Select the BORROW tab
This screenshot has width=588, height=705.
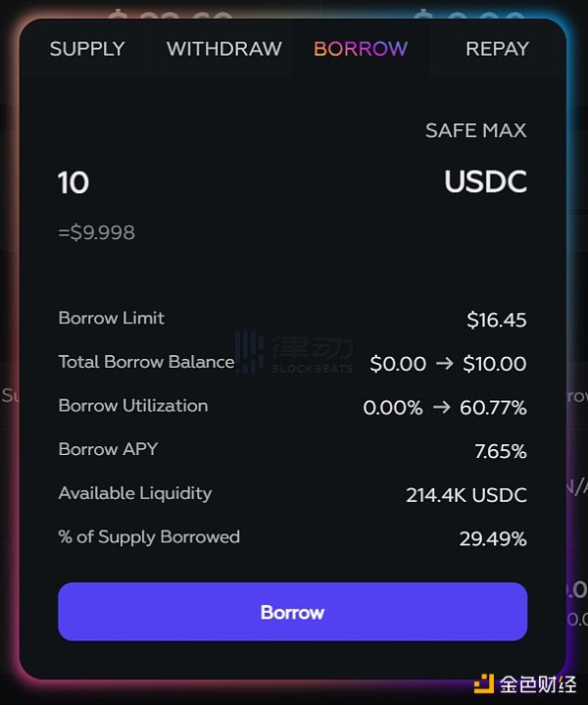point(361,49)
